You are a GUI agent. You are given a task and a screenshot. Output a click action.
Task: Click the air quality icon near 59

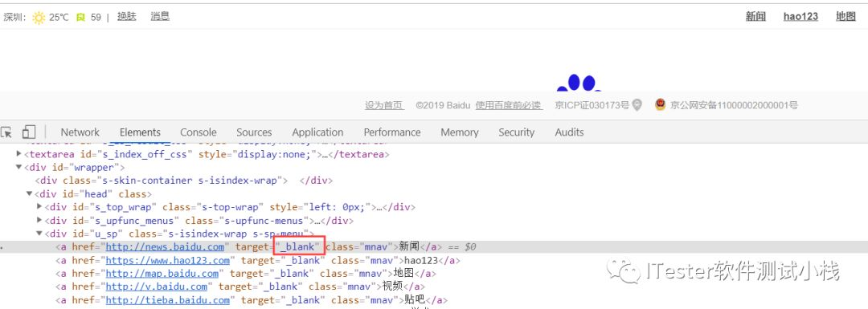[81, 17]
